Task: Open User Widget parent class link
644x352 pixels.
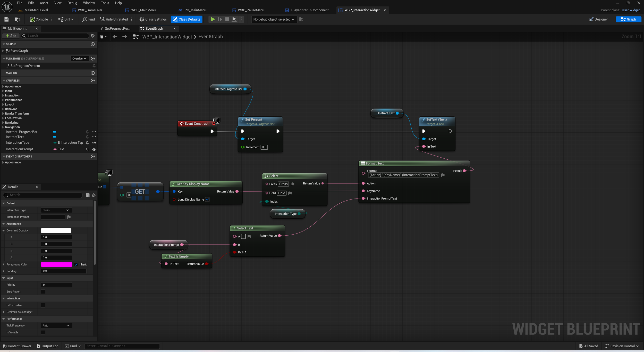Action: 631,10
